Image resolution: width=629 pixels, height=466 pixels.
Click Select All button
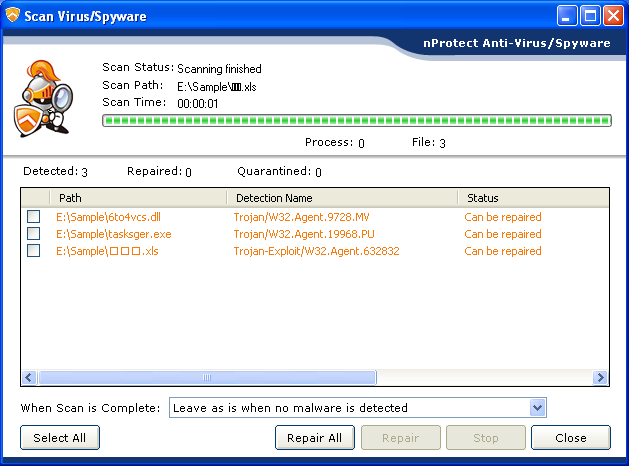60,438
